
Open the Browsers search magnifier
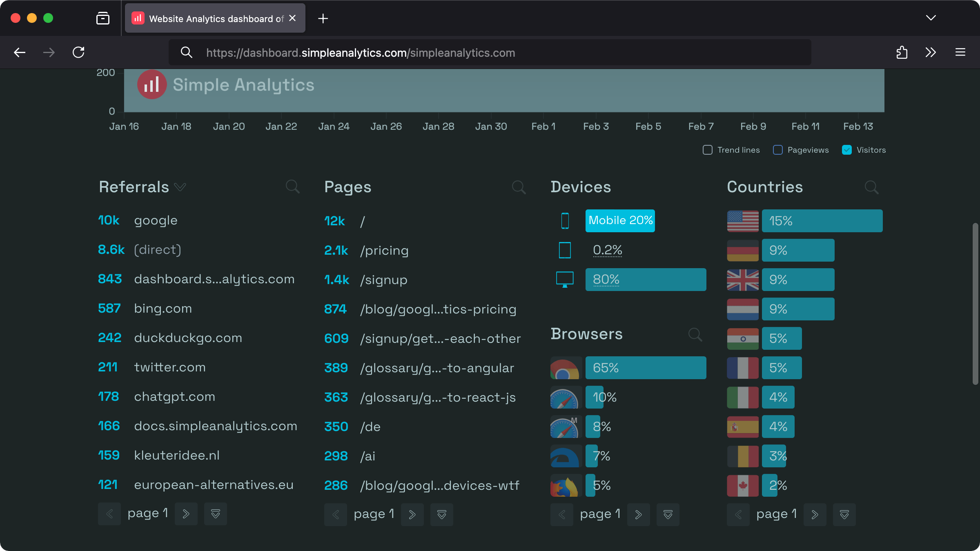pyautogui.click(x=695, y=334)
